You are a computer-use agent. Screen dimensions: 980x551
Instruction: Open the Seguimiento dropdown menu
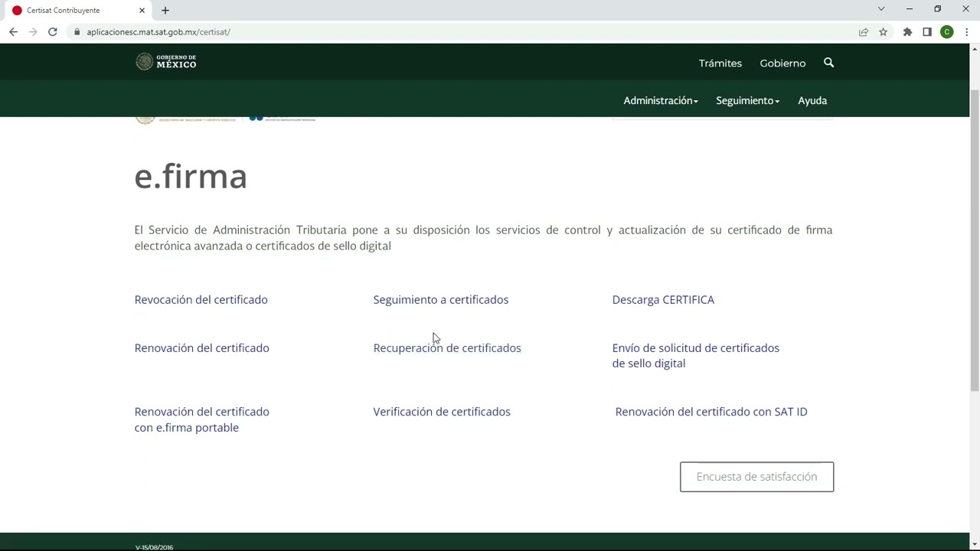point(746,100)
